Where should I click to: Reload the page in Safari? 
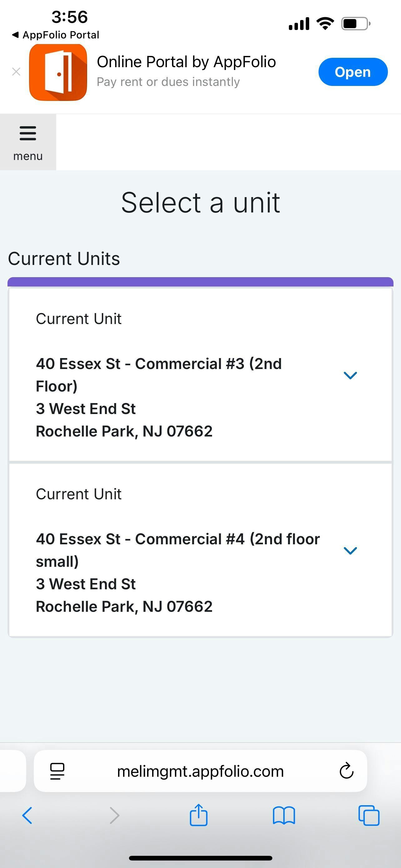(x=346, y=771)
